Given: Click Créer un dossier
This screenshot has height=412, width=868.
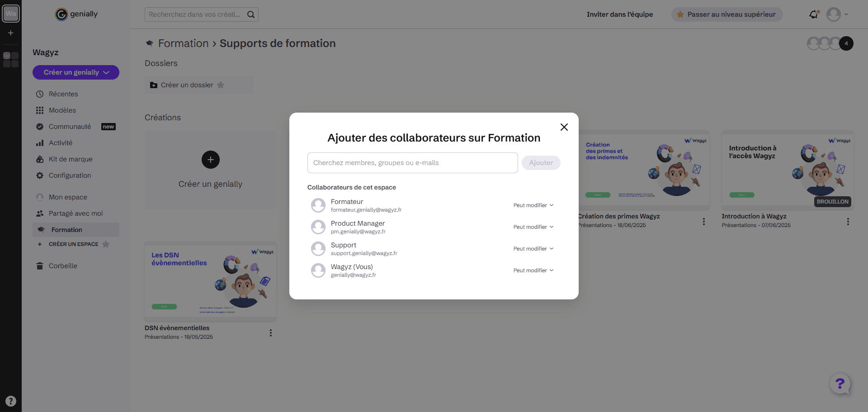Looking at the screenshot, I should (x=199, y=85).
